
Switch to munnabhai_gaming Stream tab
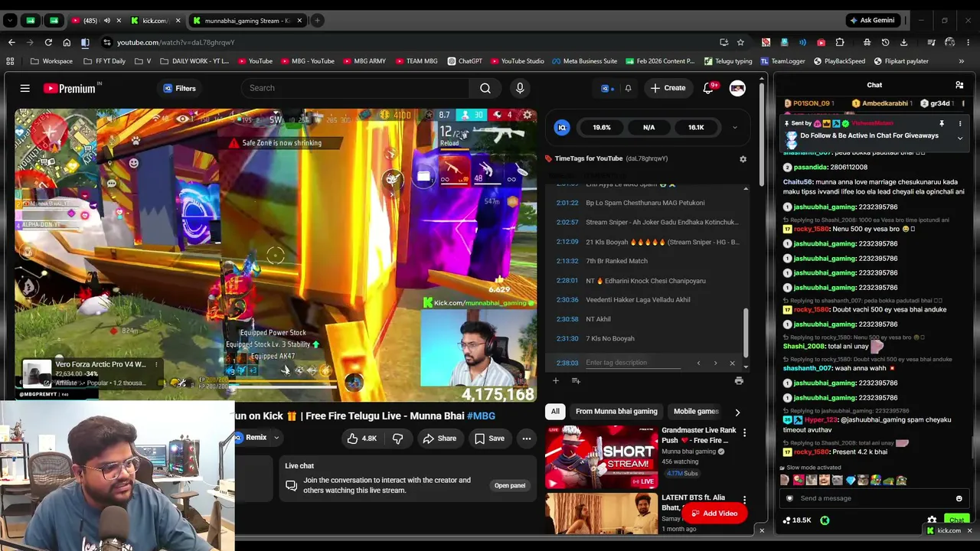pyautogui.click(x=248, y=21)
